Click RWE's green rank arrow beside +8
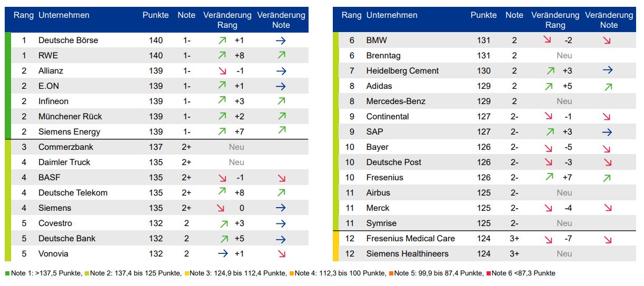The image size is (644, 286). click(222, 55)
